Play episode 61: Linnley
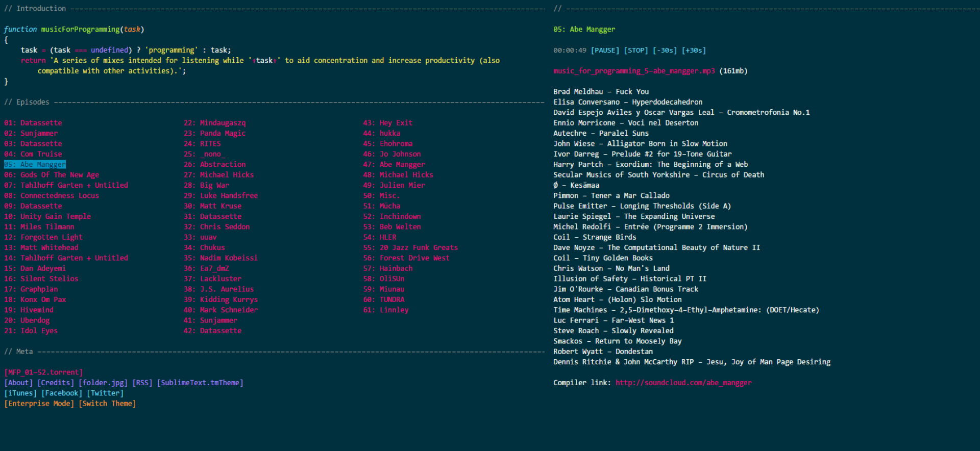This screenshot has width=980, height=451. pos(386,310)
